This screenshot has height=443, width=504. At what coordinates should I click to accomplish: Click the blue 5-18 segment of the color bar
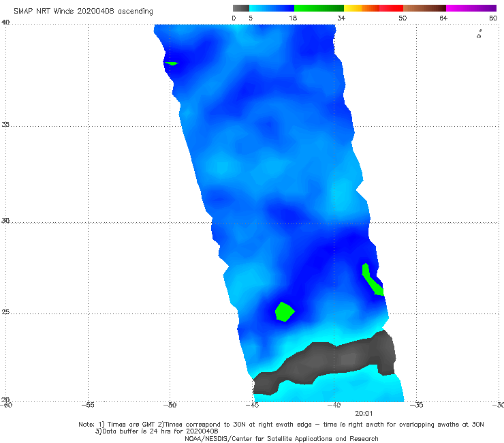coord(272,8)
